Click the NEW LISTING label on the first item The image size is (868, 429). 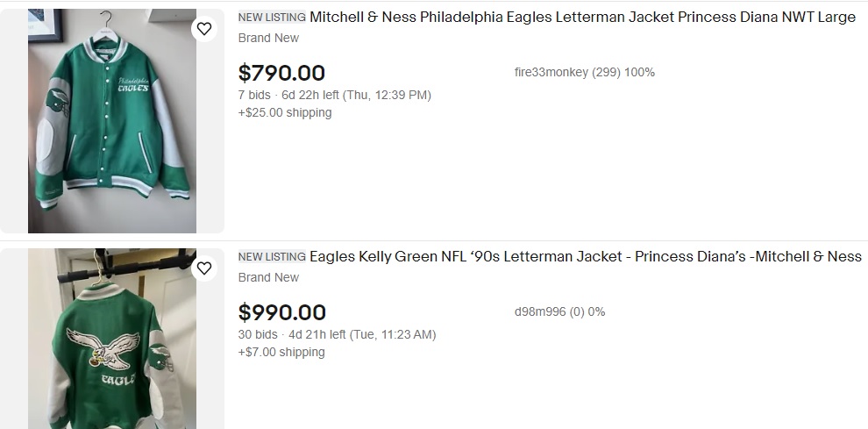coord(272,18)
